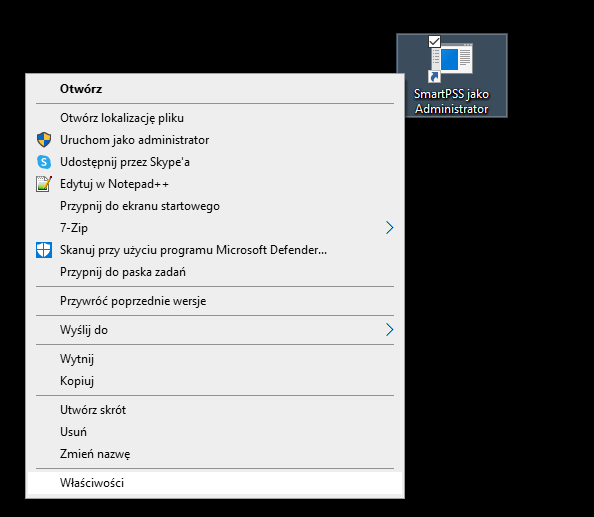Click the Notepad++ icon in the menu
Image resolution: width=594 pixels, height=517 pixels.
44,184
